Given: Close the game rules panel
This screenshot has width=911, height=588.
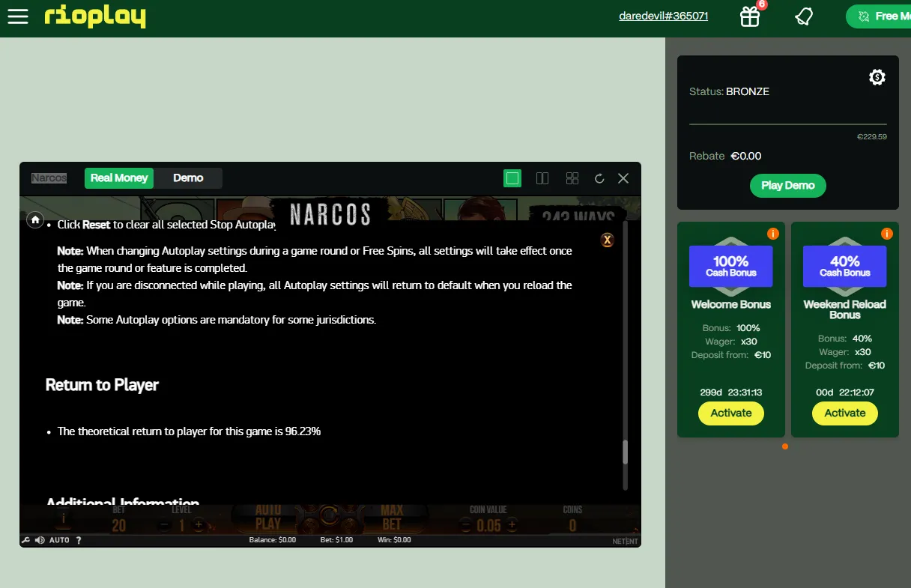Looking at the screenshot, I should (608, 240).
